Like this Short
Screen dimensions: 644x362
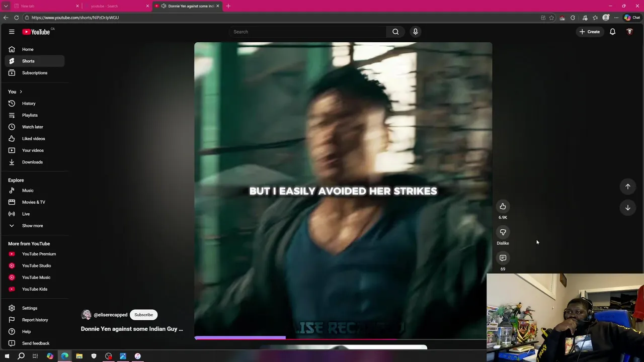[x=503, y=206]
